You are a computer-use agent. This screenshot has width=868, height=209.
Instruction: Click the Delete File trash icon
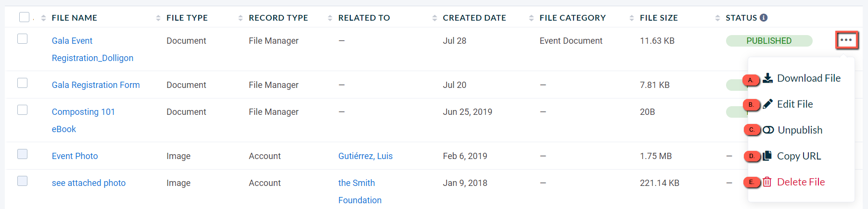point(767,182)
